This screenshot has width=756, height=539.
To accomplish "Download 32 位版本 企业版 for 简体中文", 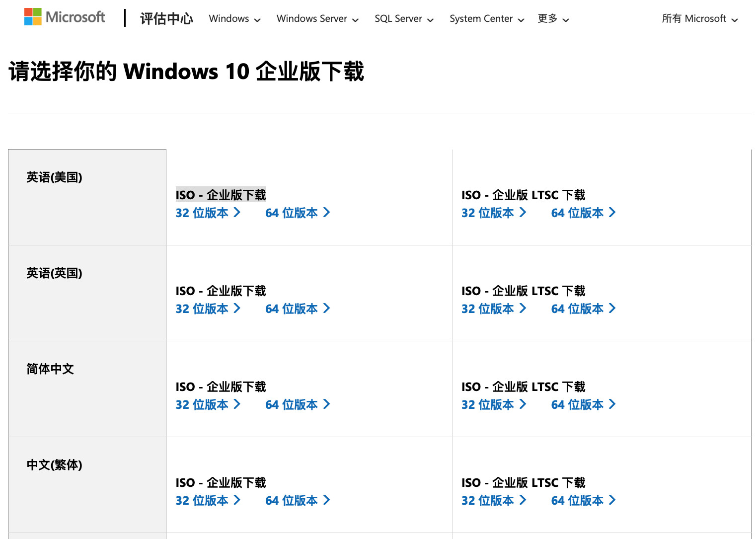I will tap(208, 404).
